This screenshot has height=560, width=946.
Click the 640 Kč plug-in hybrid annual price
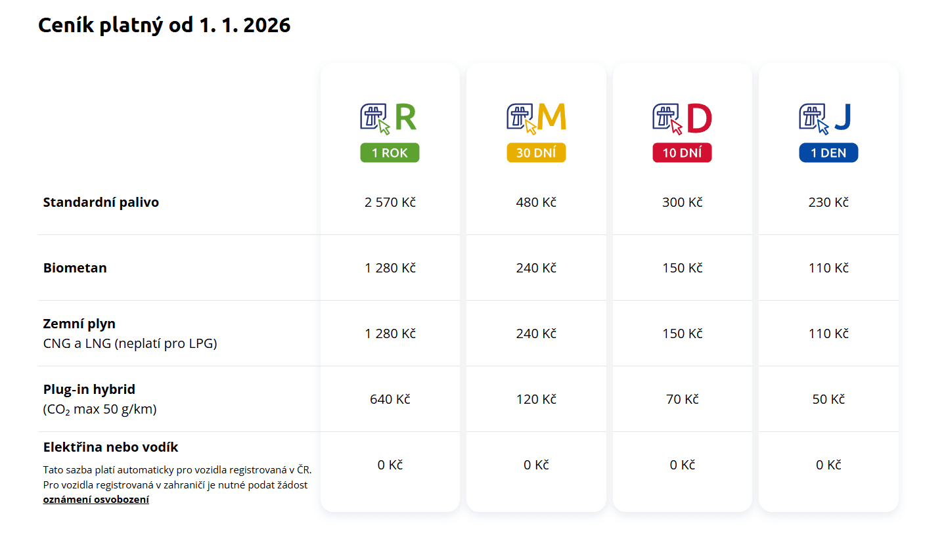pyautogui.click(x=390, y=399)
